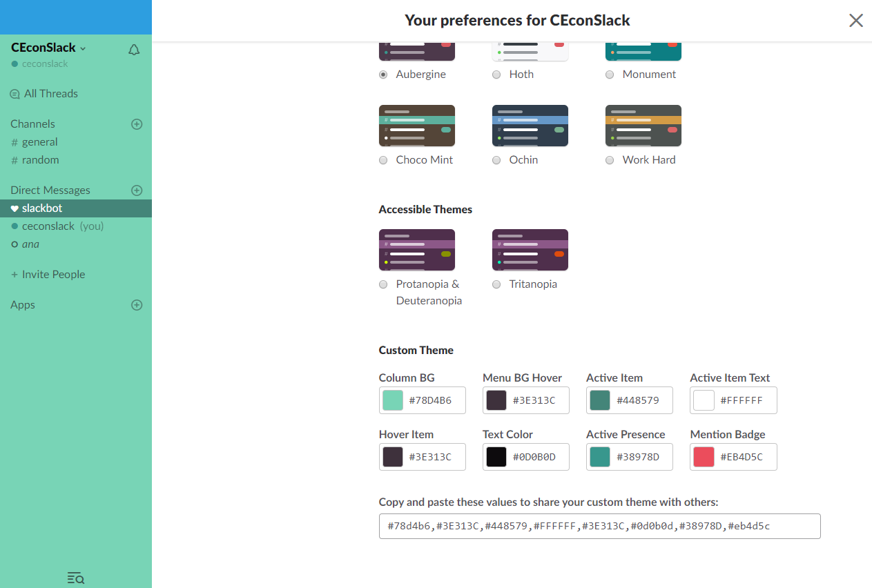Choose the Ochin theme radio

click(x=496, y=160)
